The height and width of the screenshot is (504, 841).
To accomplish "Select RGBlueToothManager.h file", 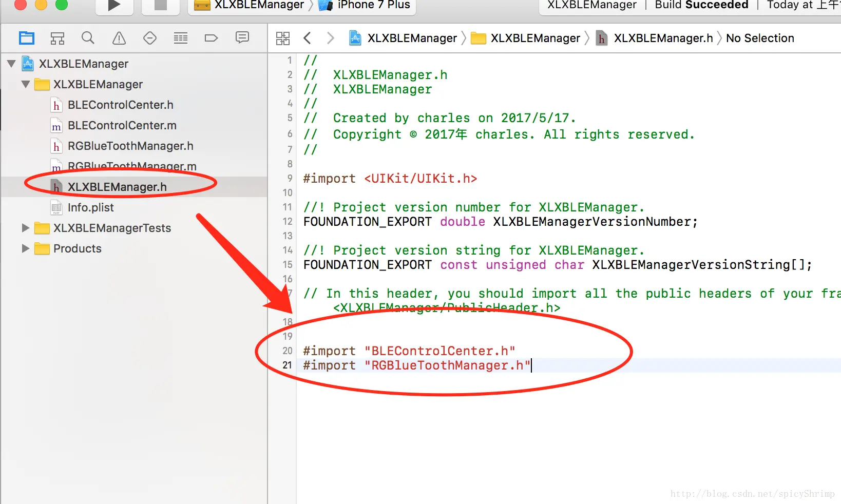I will point(130,146).
